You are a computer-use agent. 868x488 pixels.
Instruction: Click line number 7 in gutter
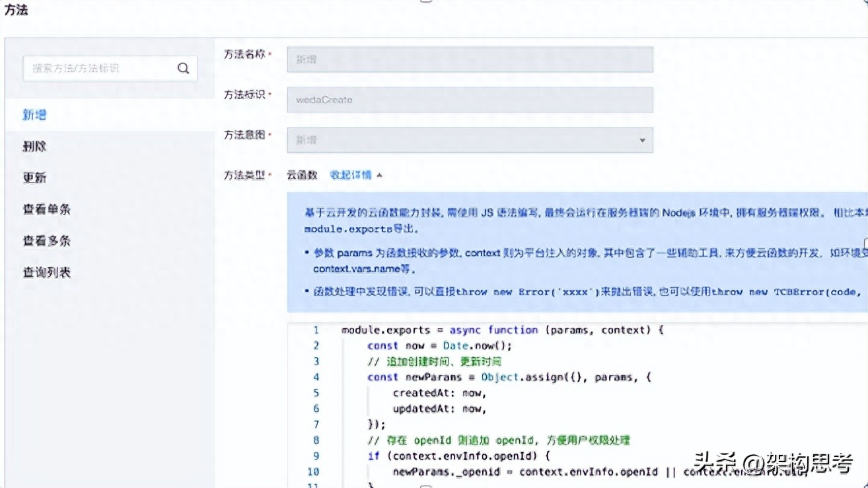click(316, 425)
